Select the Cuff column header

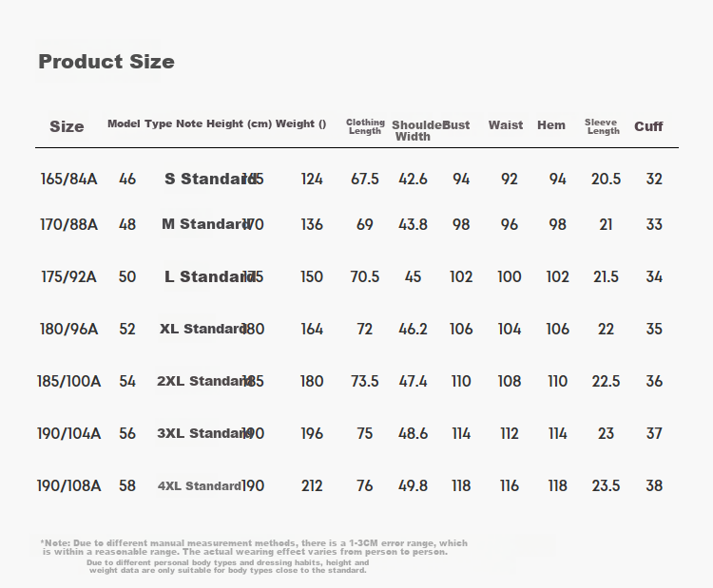click(648, 126)
